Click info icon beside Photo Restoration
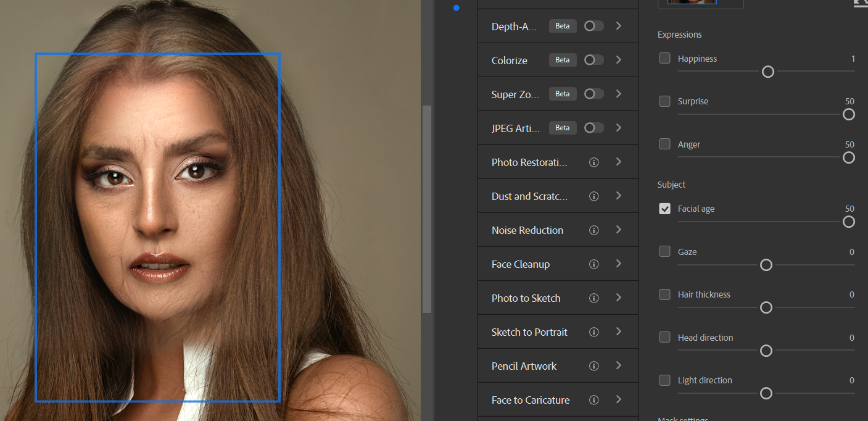 [594, 162]
